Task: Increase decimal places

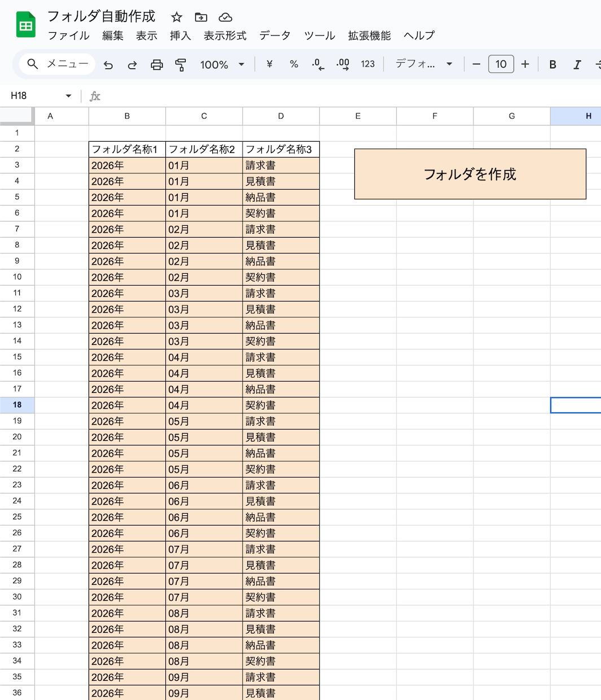Action: 343,64
